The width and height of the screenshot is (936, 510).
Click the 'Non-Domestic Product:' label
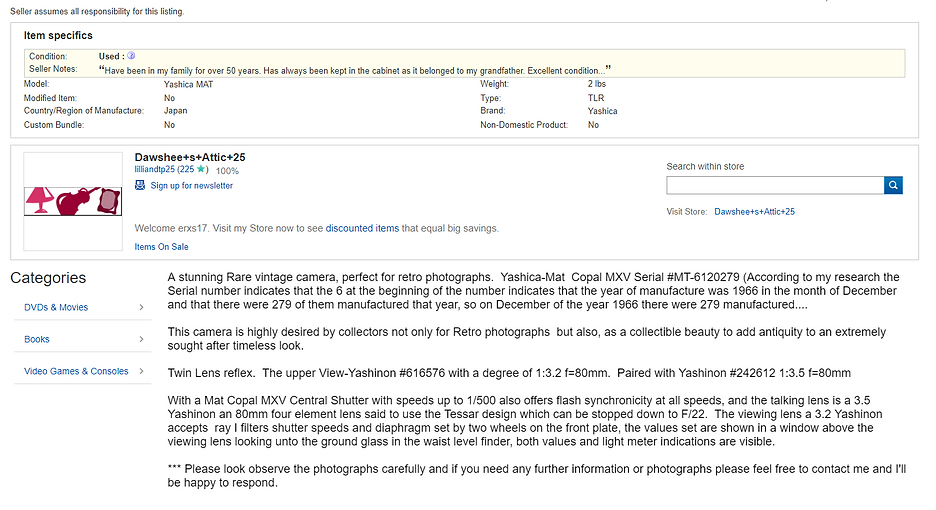[524, 125]
